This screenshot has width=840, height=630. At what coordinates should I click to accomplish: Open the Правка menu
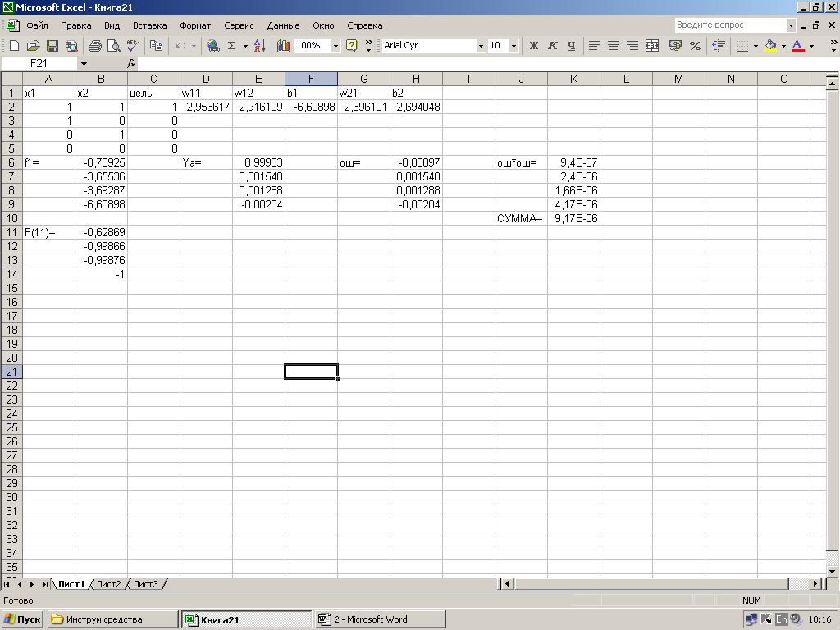(76, 25)
